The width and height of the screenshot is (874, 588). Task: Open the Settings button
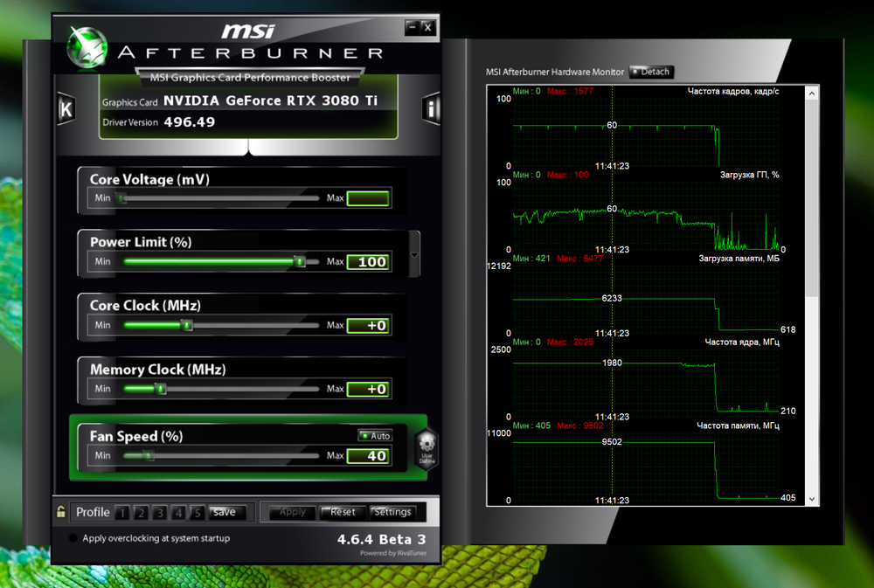(392, 512)
